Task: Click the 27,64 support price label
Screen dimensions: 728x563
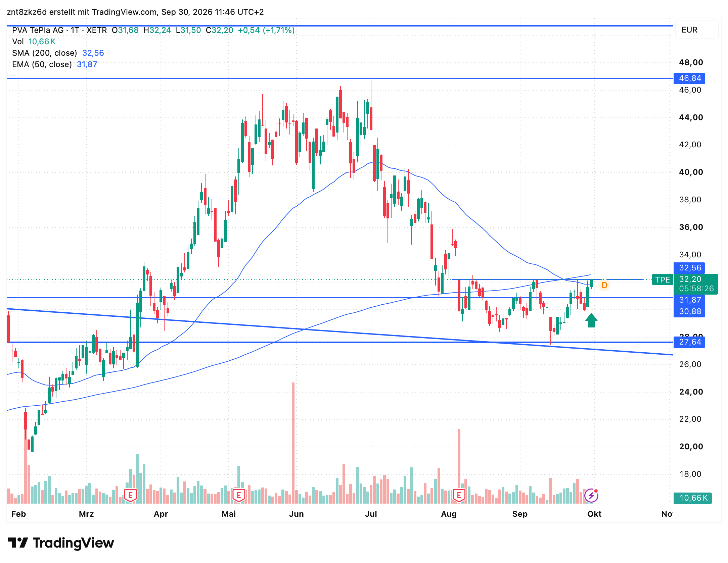Action: pos(689,342)
